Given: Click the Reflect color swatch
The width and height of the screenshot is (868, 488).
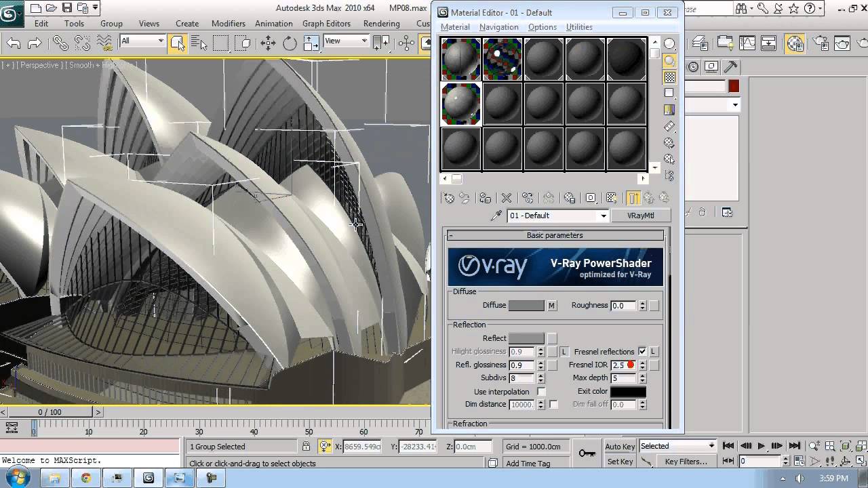Looking at the screenshot, I should (x=526, y=338).
